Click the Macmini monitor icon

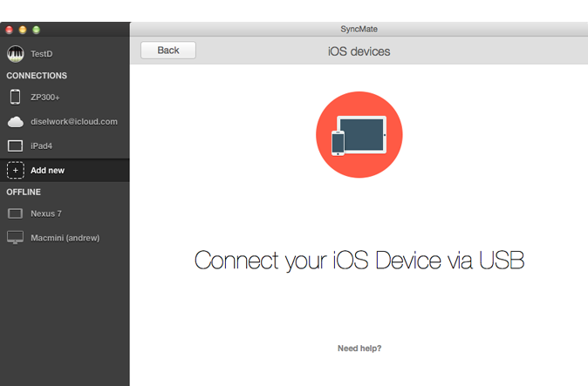tap(16, 238)
